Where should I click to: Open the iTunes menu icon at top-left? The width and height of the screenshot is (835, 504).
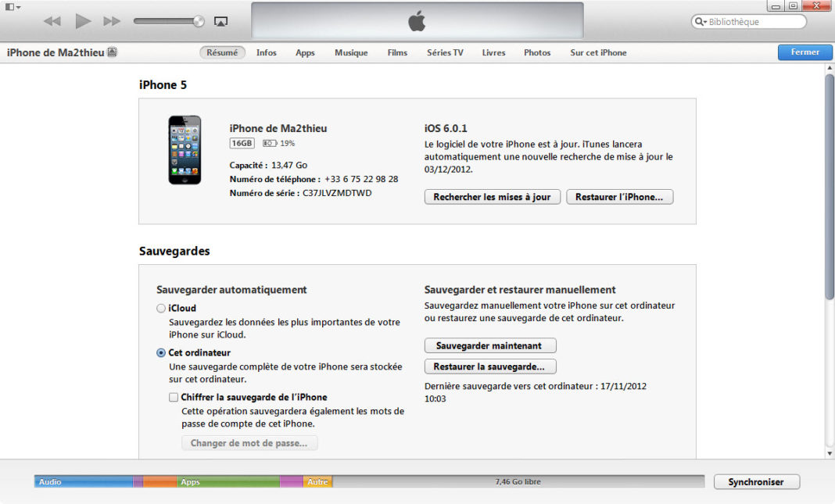coord(13,7)
